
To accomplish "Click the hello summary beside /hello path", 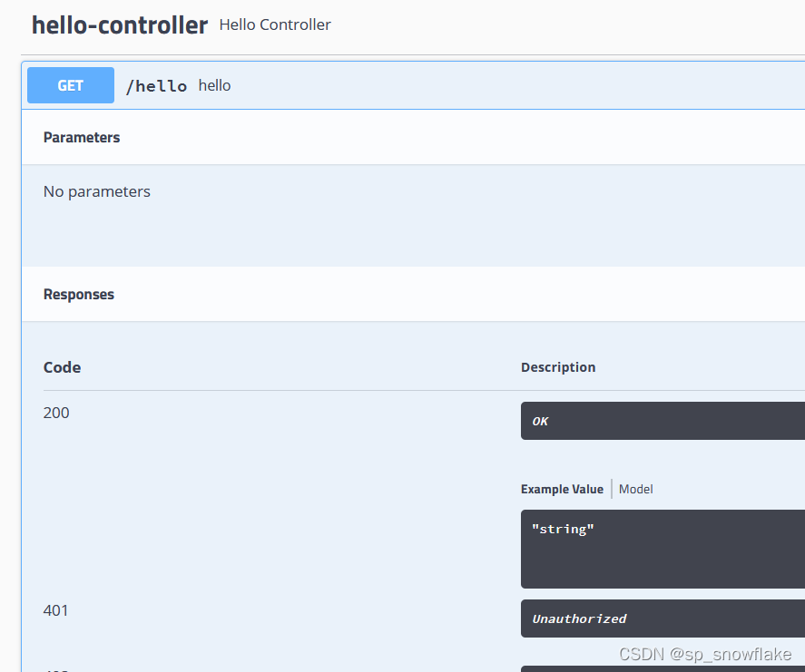I will coord(214,85).
